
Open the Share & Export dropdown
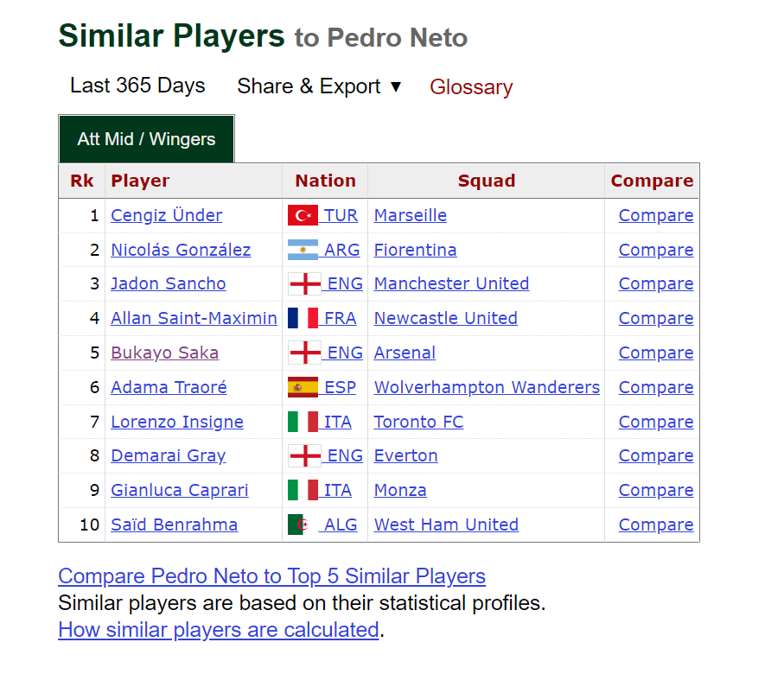click(x=320, y=86)
